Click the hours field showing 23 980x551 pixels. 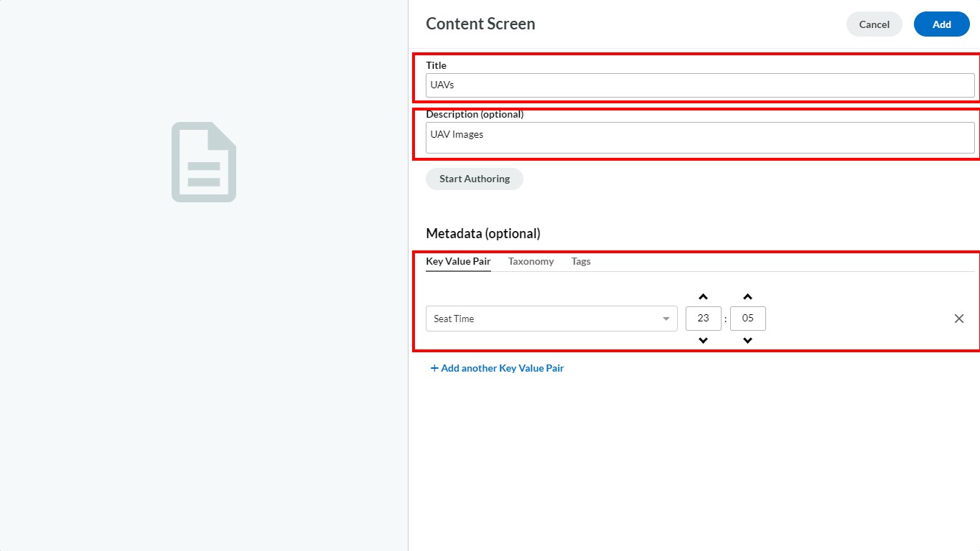click(704, 319)
